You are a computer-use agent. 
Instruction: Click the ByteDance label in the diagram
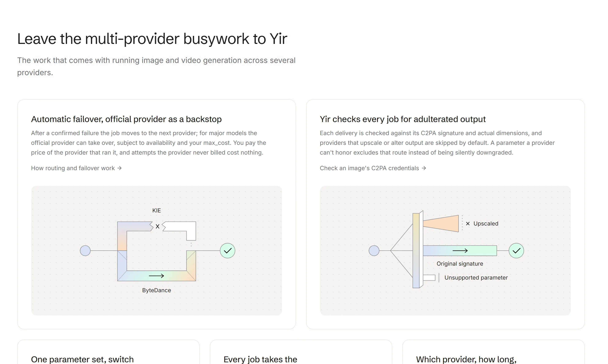click(156, 290)
